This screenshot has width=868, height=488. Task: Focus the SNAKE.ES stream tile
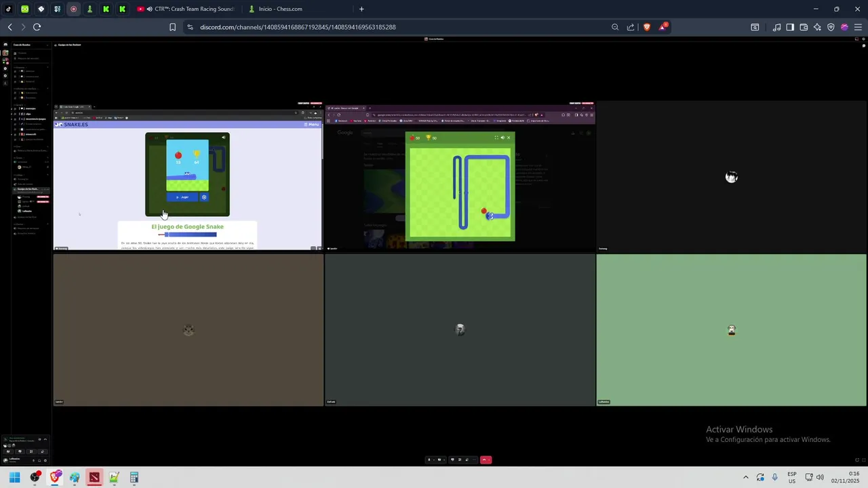point(188,176)
